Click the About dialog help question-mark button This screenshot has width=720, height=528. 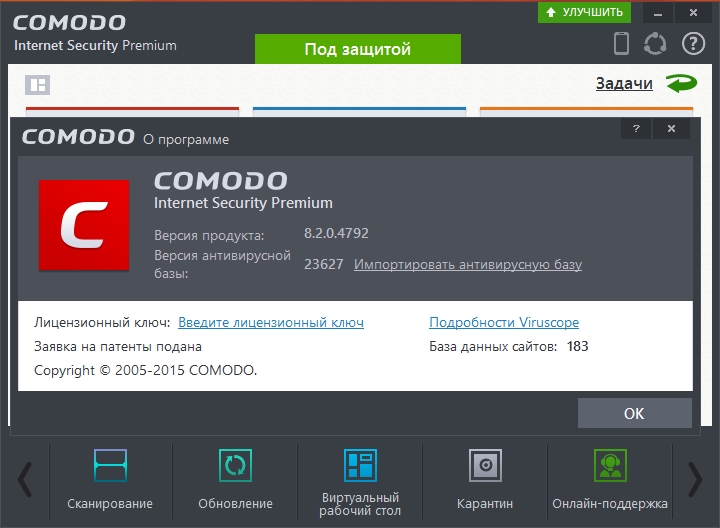pyautogui.click(x=636, y=129)
